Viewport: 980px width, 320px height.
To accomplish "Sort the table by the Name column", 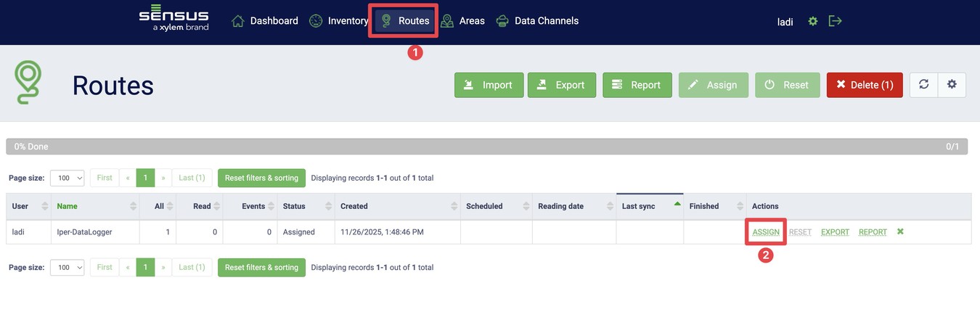I will coord(68,206).
